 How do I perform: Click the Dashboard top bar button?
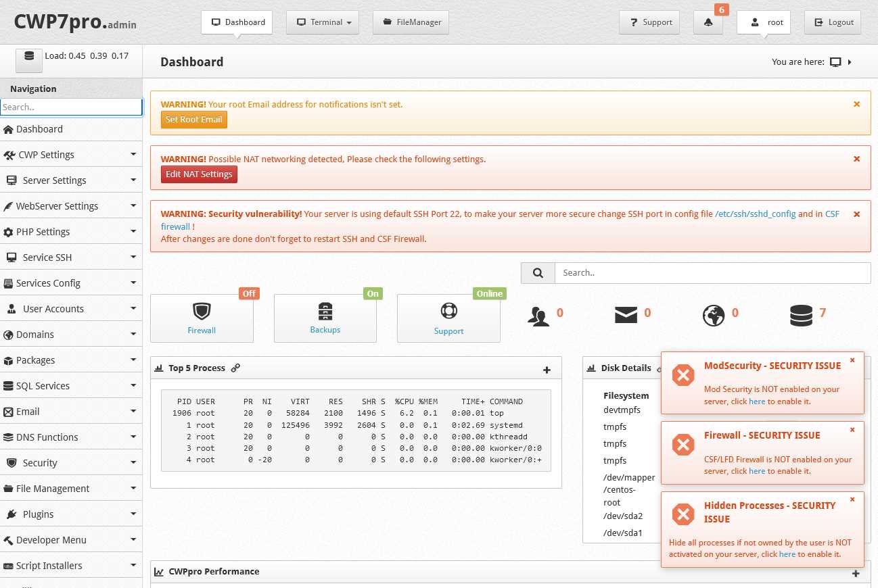click(x=237, y=22)
